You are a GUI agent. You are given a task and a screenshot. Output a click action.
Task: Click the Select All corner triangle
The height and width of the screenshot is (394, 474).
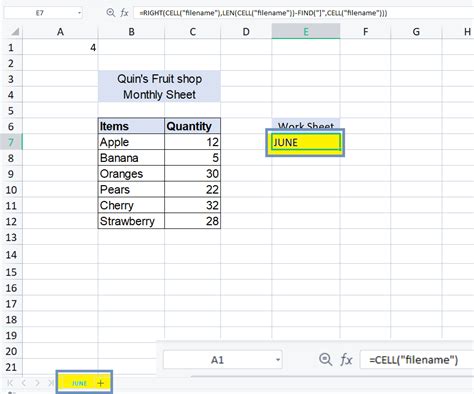coord(15,32)
